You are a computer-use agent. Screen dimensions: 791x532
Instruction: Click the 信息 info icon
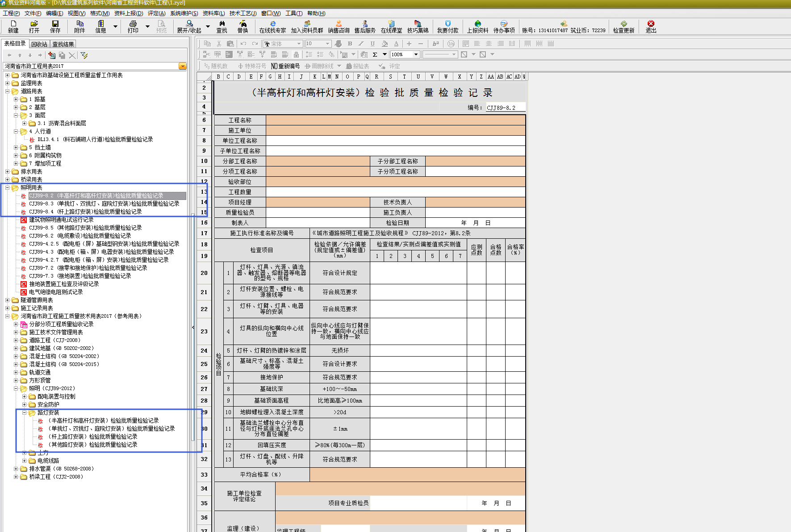pyautogui.click(x=100, y=26)
